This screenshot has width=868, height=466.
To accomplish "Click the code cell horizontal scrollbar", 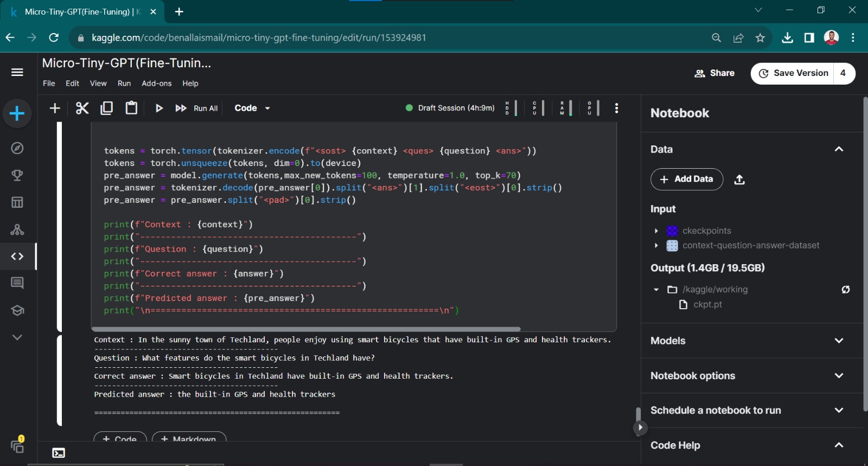I will [306, 329].
